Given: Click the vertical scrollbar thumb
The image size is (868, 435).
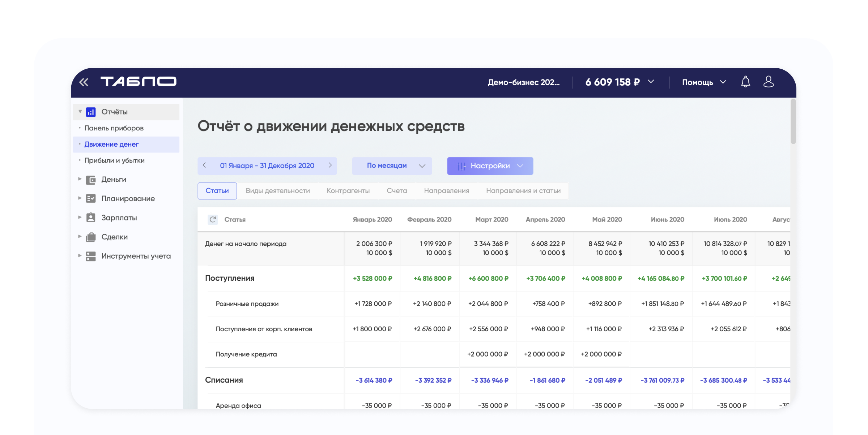Looking at the screenshot, I should tap(793, 122).
